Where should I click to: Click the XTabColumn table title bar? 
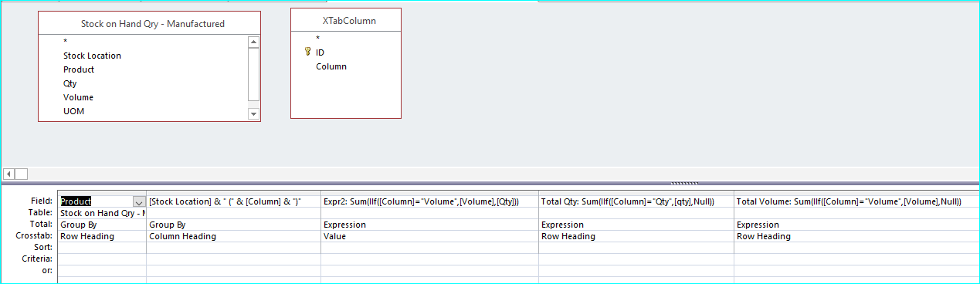(346, 21)
